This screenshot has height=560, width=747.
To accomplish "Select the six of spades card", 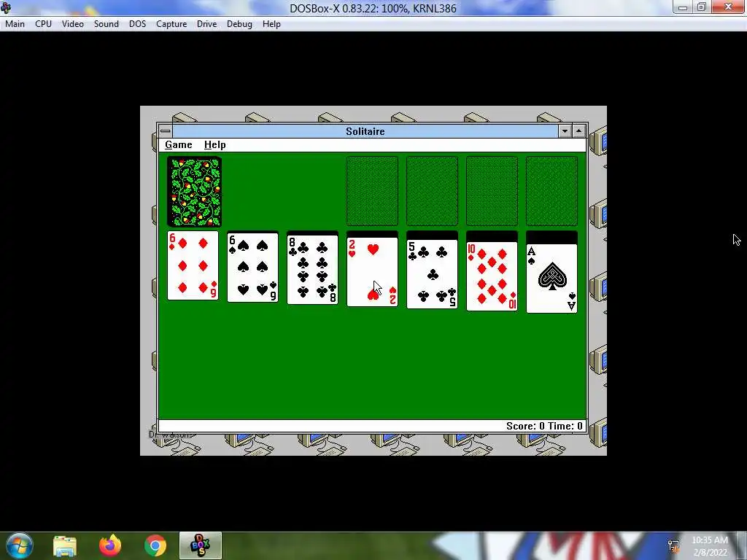I will pos(252,268).
